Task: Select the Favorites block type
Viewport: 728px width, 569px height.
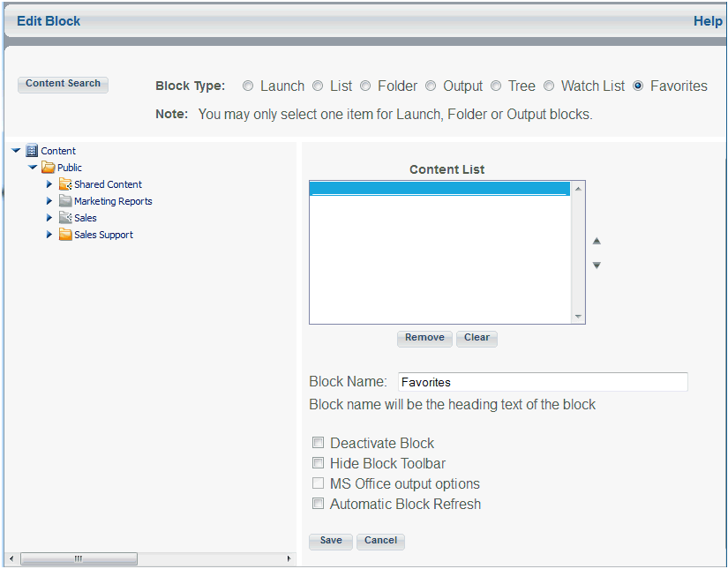Action: pyautogui.click(x=638, y=86)
